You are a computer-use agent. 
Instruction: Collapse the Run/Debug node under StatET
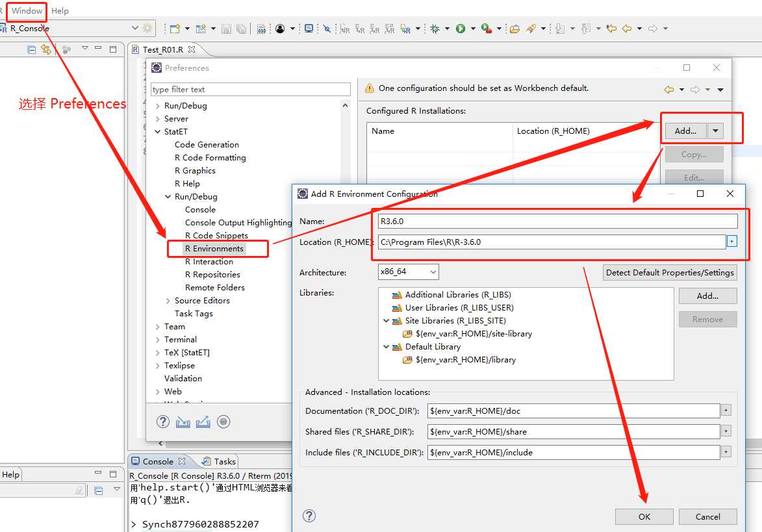168,197
